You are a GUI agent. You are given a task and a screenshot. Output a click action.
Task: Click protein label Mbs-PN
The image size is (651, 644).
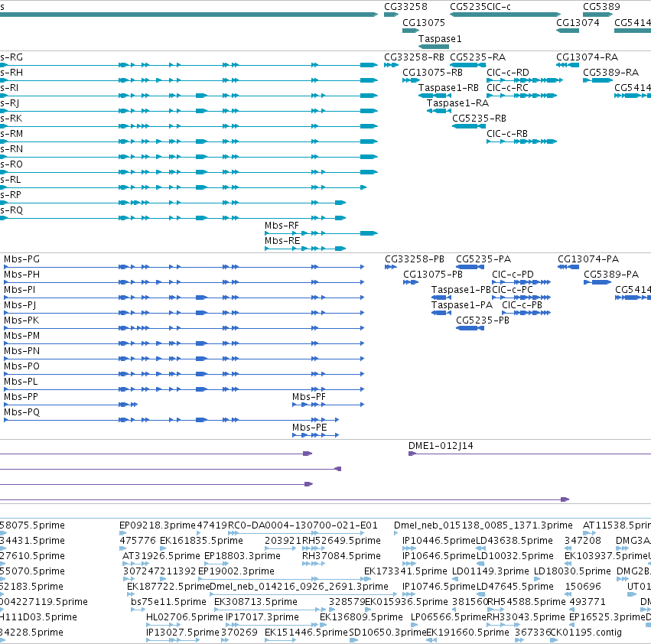click(x=21, y=351)
